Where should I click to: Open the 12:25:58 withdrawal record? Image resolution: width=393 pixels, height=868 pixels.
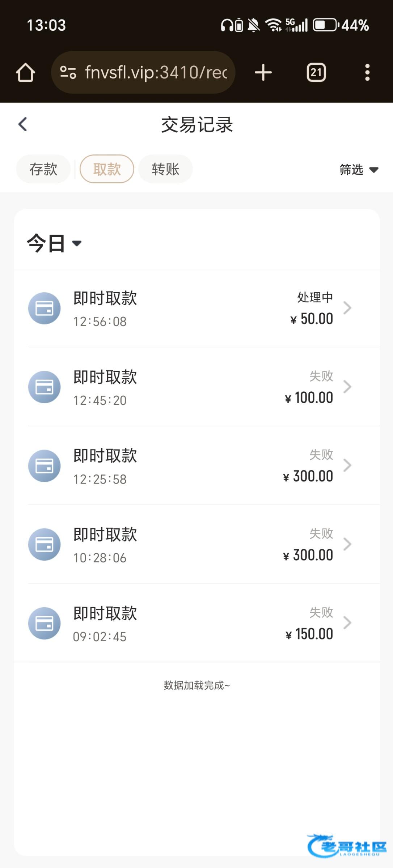[195, 466]
